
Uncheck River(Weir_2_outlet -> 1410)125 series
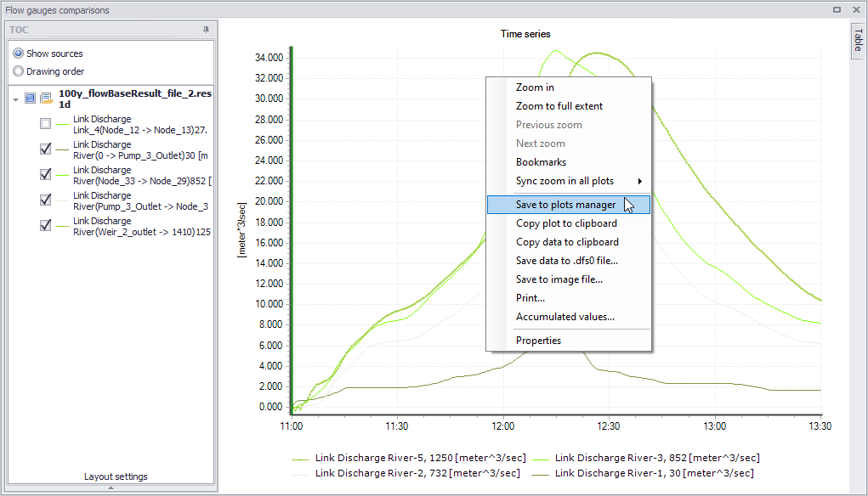(45, 225)
